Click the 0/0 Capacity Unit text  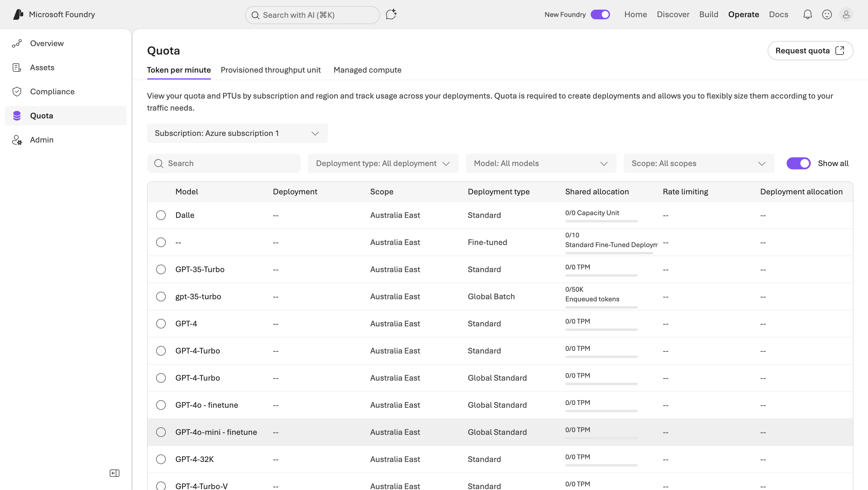pos(592,213)
